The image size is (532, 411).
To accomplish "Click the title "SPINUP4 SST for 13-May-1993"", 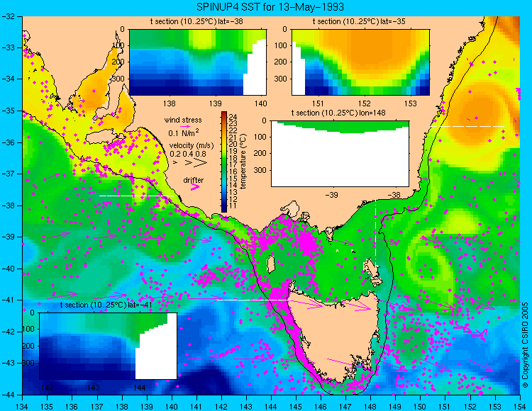I will click(x=270, y=7).
